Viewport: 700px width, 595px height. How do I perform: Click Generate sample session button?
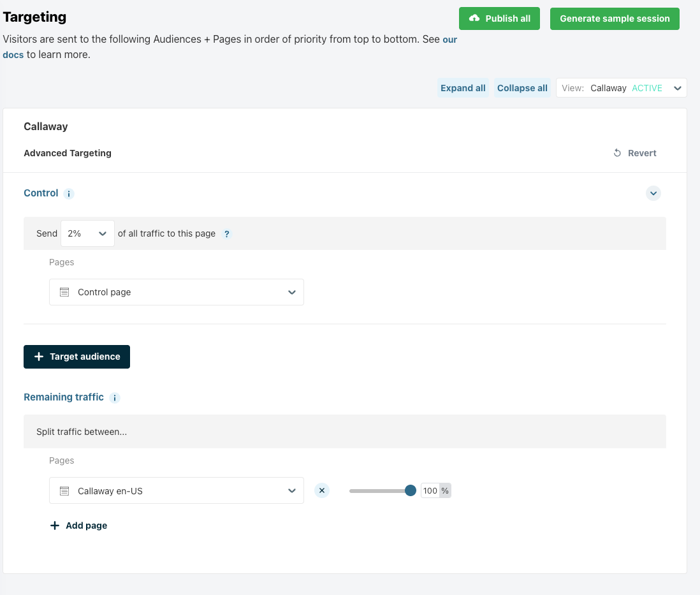pos(615,18)
